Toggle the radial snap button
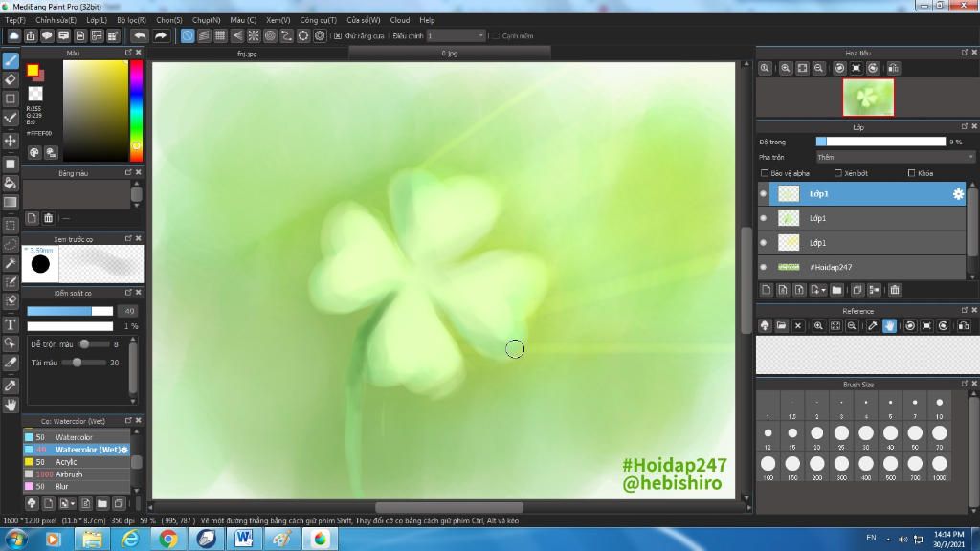980x551 pixels. [253, 35]
